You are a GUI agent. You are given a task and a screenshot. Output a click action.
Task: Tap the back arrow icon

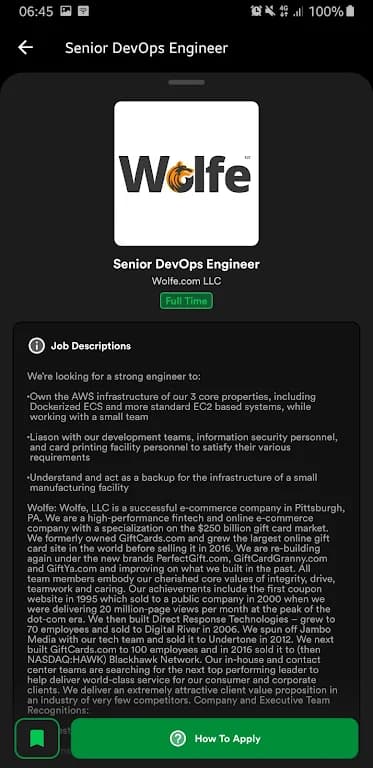[x=25, y=47]
